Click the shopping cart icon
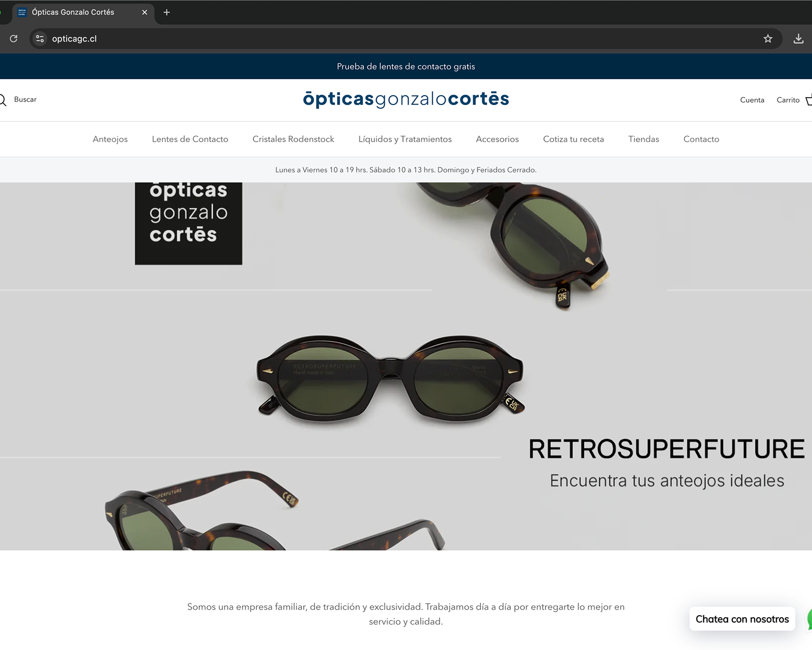 click(809, 100)
